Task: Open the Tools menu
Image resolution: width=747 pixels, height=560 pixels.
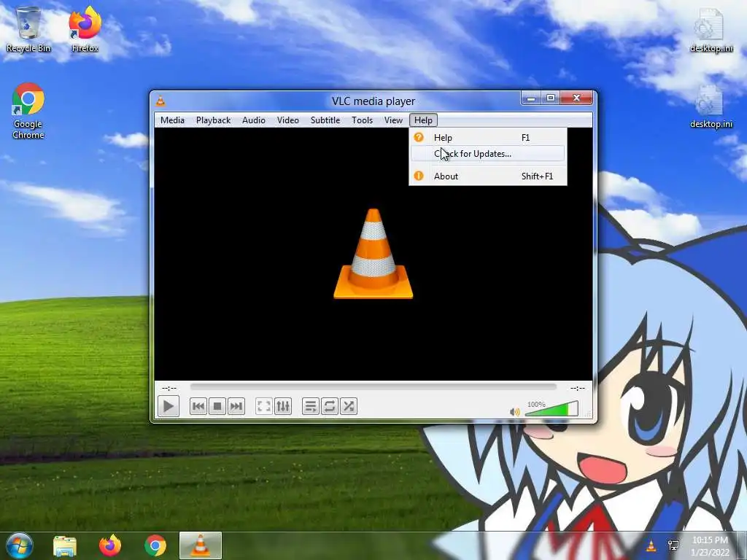Action: tap(362, 120)
